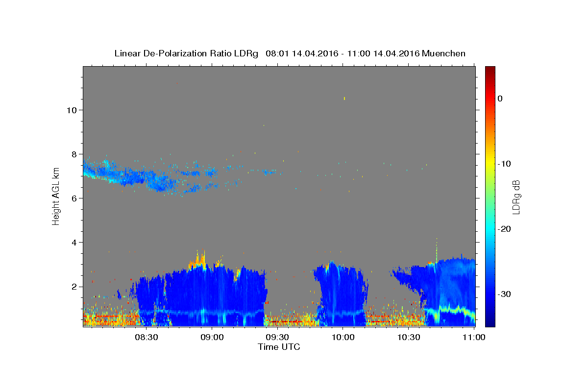Click the 2 km height tick label

click(x=74, y=286)
